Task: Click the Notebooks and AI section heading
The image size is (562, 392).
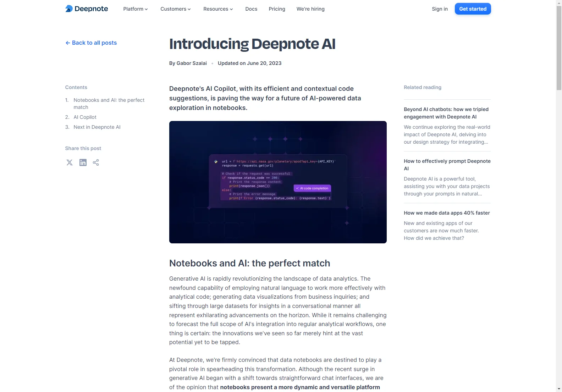Action: [249, 263]
